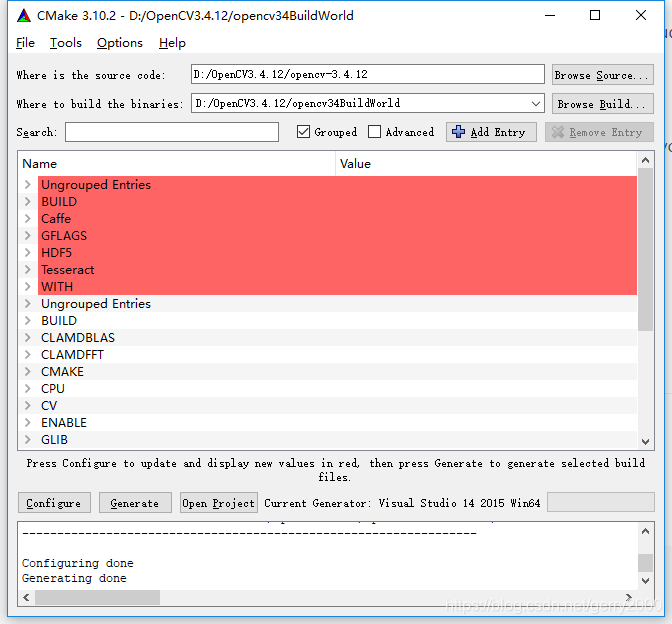
Task: Click Browse Build button
Action: [603, 104]
